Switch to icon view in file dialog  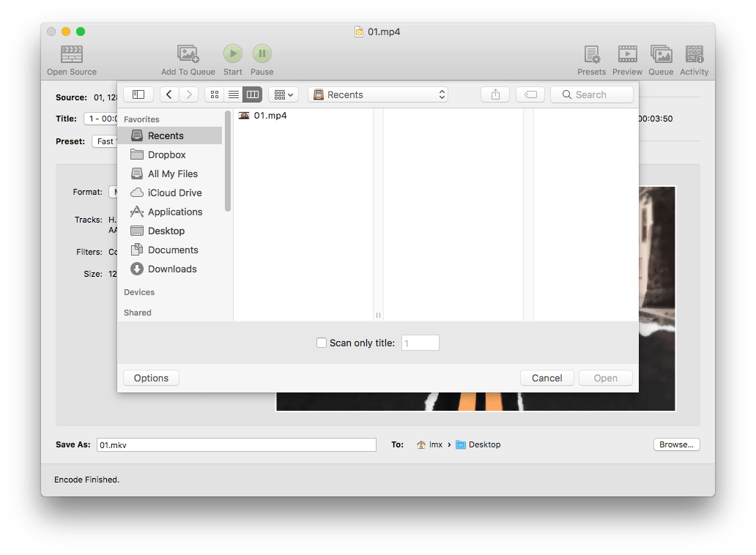[x=215, y=94]
